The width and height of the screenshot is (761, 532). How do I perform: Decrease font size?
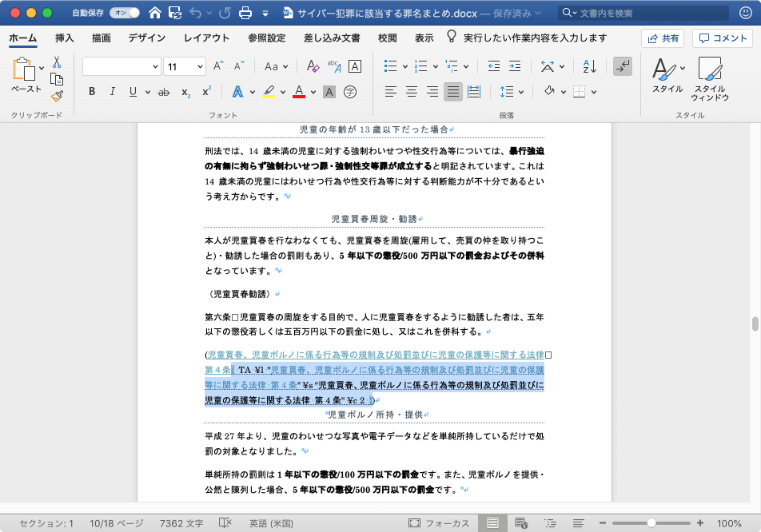coord(239,66)
